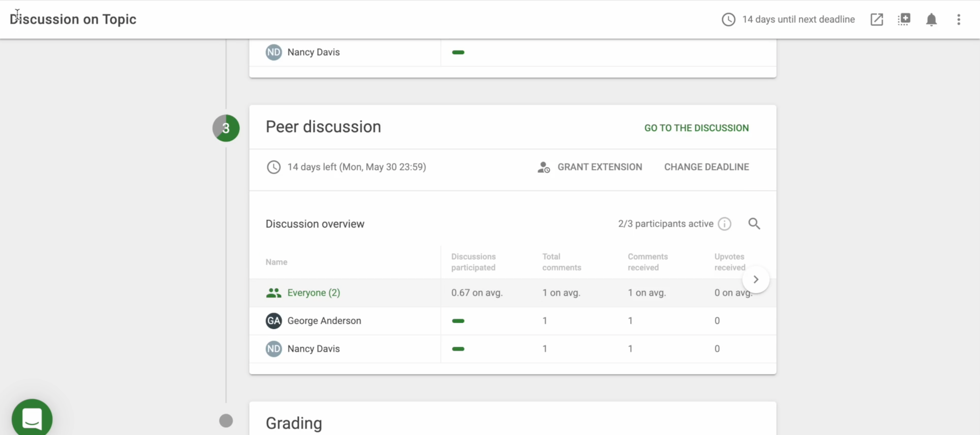Open the three-dot more options menu

coord(958,19)
